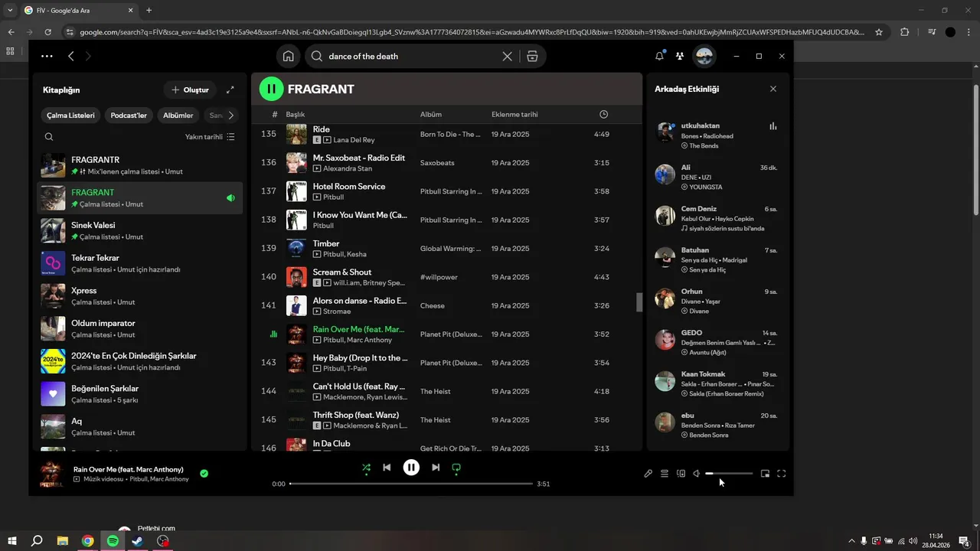
Task: Sort by Eklenme tarihi column header
Action: pos(514,114)
